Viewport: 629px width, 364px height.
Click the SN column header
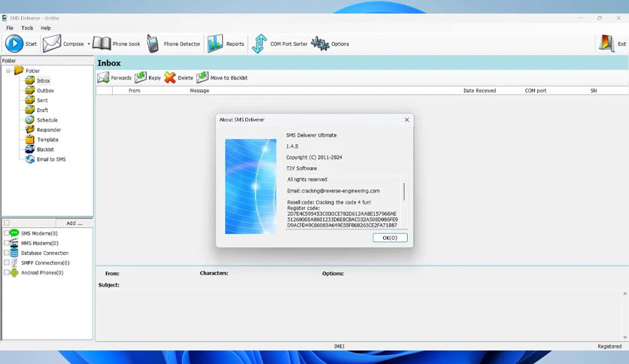[608, 90]
